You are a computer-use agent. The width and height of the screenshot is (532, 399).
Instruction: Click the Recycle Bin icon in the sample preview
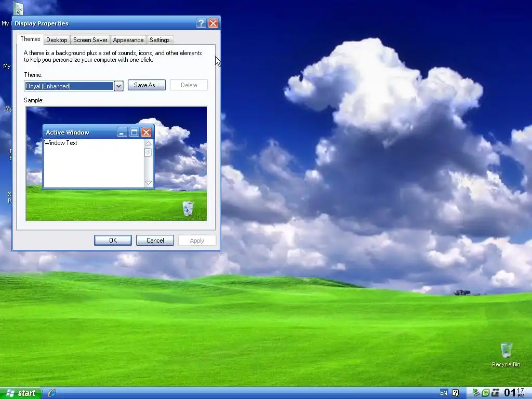pyautogui.click(x=188, y=208)
